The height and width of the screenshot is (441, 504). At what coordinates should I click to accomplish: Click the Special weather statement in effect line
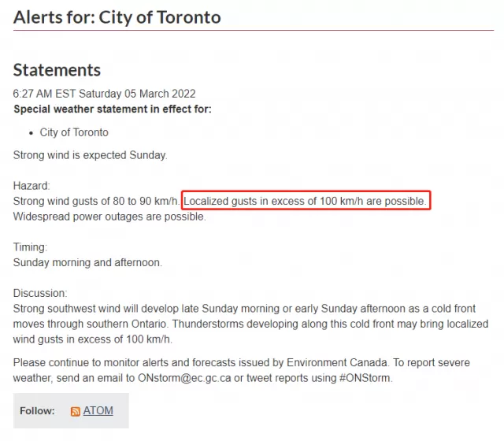coord(113,109)
